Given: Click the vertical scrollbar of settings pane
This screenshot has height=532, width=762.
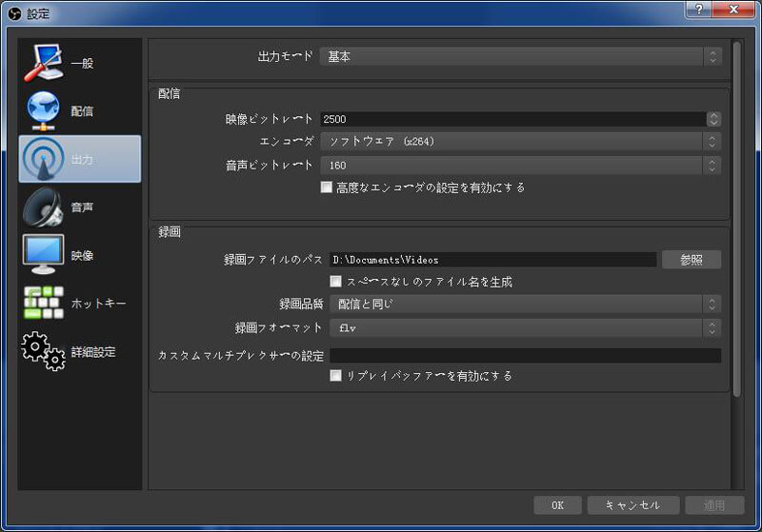Looking at the screenshot, I should coord(736,219).
